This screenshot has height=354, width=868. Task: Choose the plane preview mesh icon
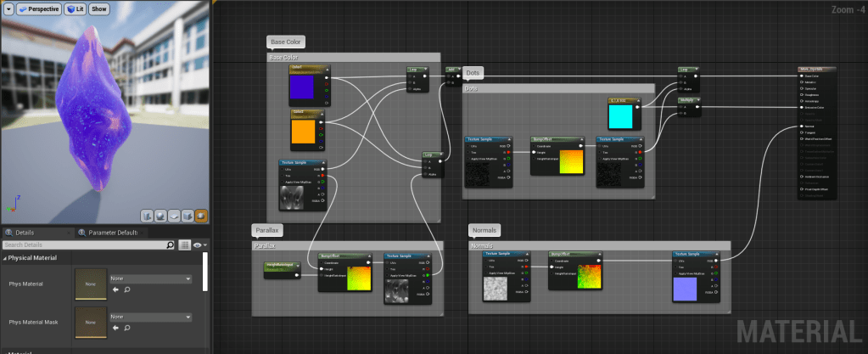[173, 216]
